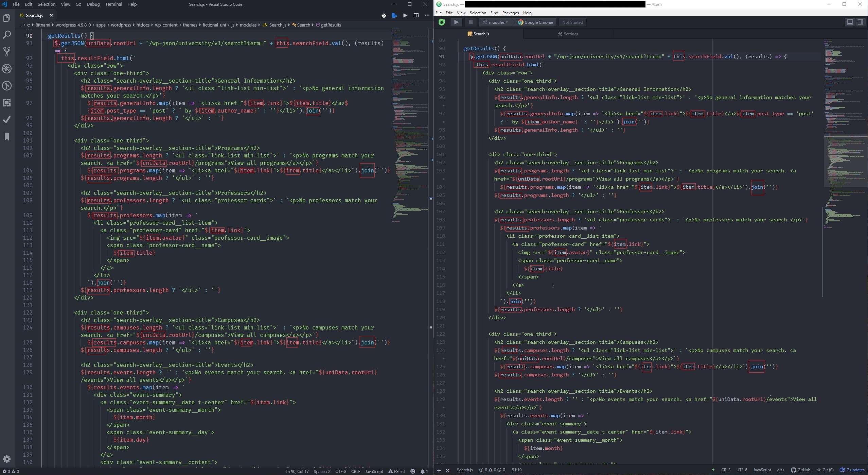Run the file using VS Code's play icon
Viewport: 868px width, 475px height.
405,16
